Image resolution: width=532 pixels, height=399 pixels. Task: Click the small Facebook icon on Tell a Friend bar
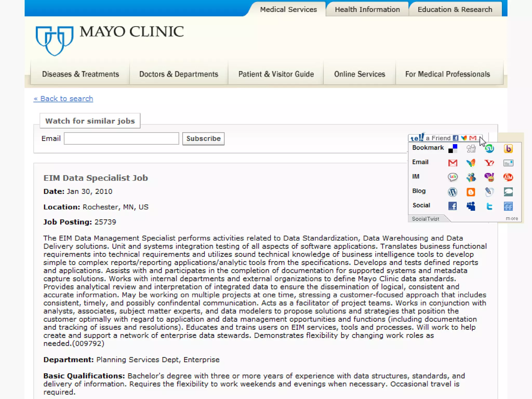pos(456,138)
